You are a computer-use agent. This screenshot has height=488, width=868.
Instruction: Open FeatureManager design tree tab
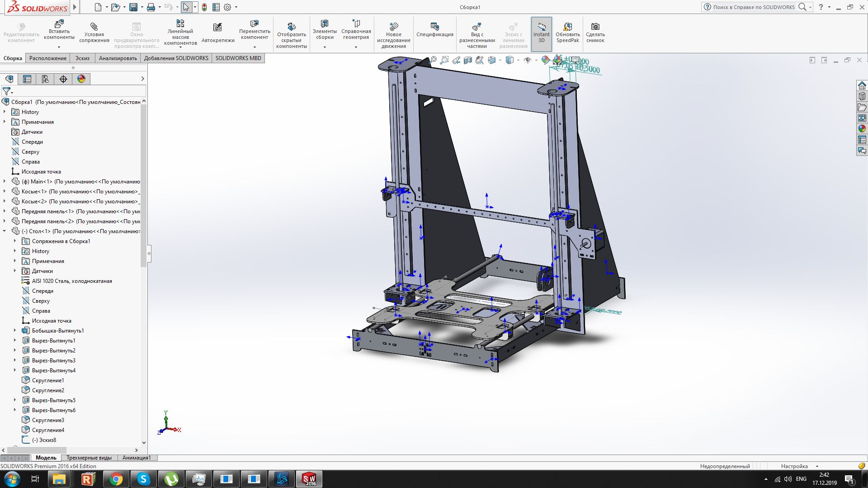click(9, 79)
